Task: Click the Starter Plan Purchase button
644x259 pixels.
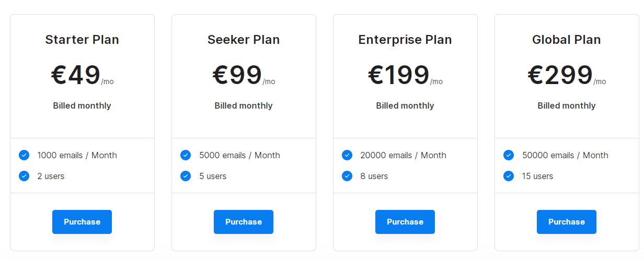Action: [82, 222]
